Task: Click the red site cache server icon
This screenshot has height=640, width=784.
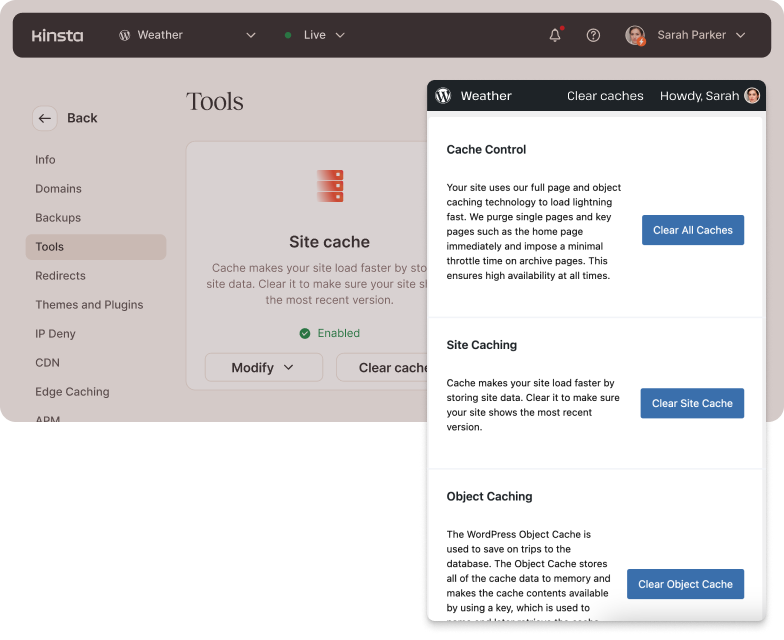Action: coord(330,185)
